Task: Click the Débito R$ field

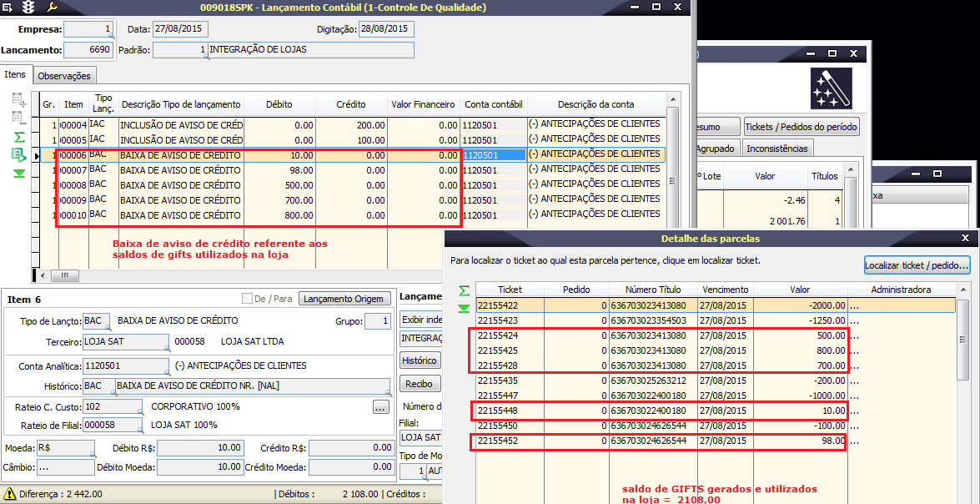Action: tap(200, 448)
